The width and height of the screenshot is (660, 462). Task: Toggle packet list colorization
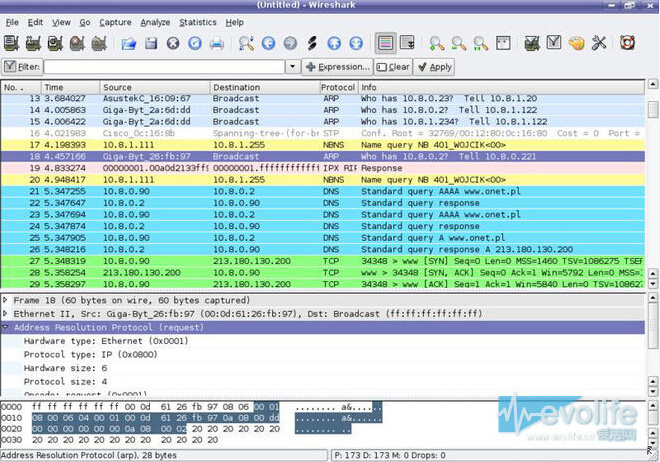(x=386, y=43)
